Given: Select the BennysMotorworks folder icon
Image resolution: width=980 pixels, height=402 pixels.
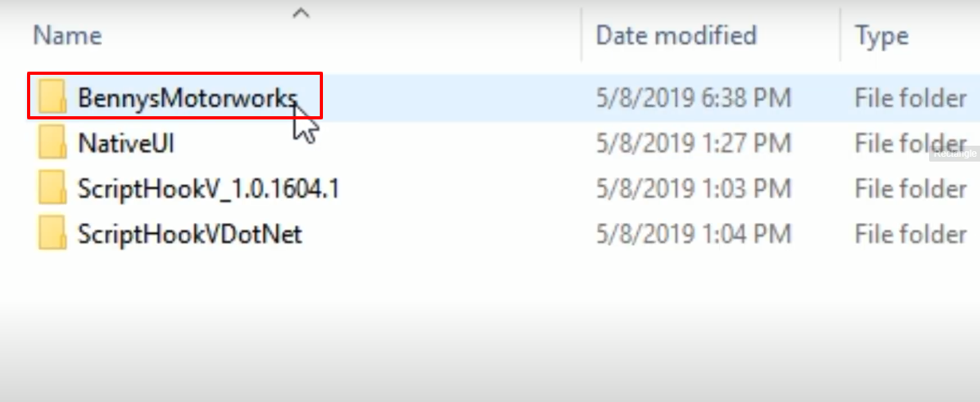Looking at the screenshot, I should (x=52, y=97).
